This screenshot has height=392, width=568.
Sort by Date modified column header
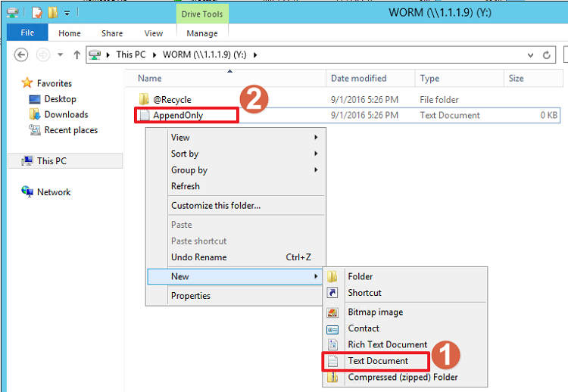(358, 79)
